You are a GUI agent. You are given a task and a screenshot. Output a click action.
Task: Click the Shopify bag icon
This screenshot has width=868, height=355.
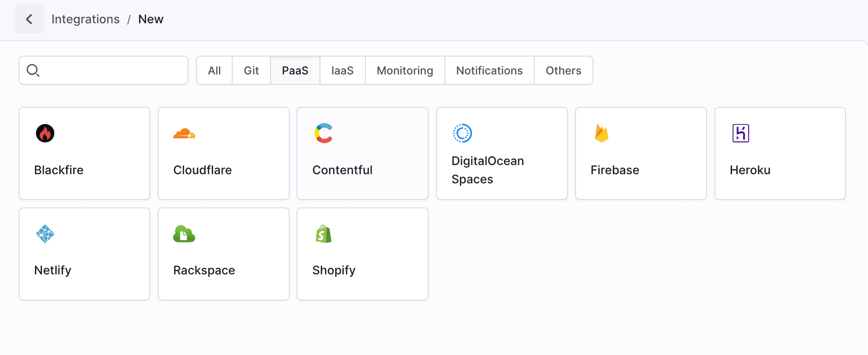coord(324,234)
